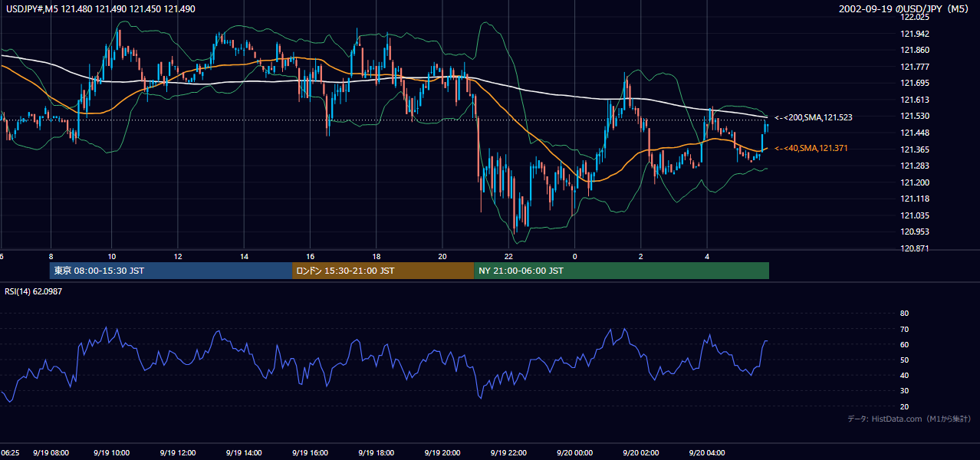
Task: Click the 9/19 12:00 bottom time label
Action: (178, 453)
